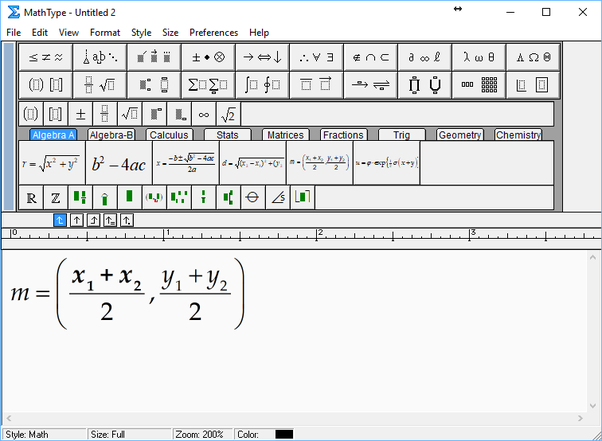Open the boxes templates palette

tap(533, 85)
